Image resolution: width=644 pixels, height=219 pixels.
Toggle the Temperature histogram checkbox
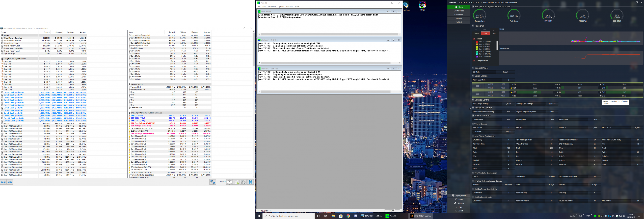[x=474, y=61]
